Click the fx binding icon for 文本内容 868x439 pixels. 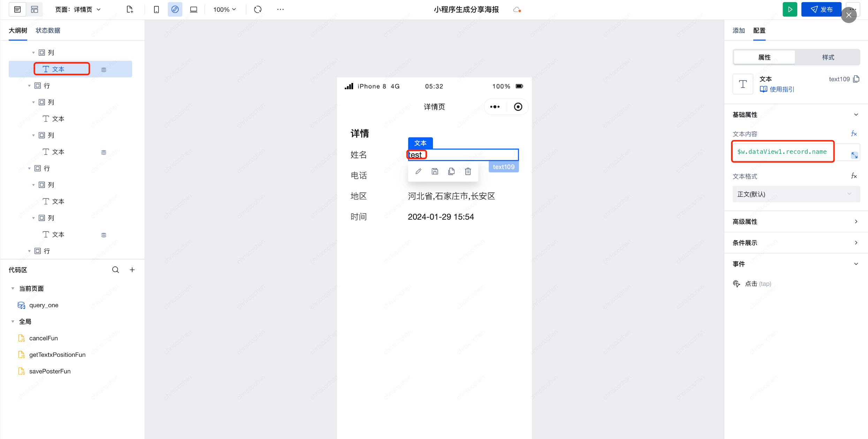click(854, 134)
